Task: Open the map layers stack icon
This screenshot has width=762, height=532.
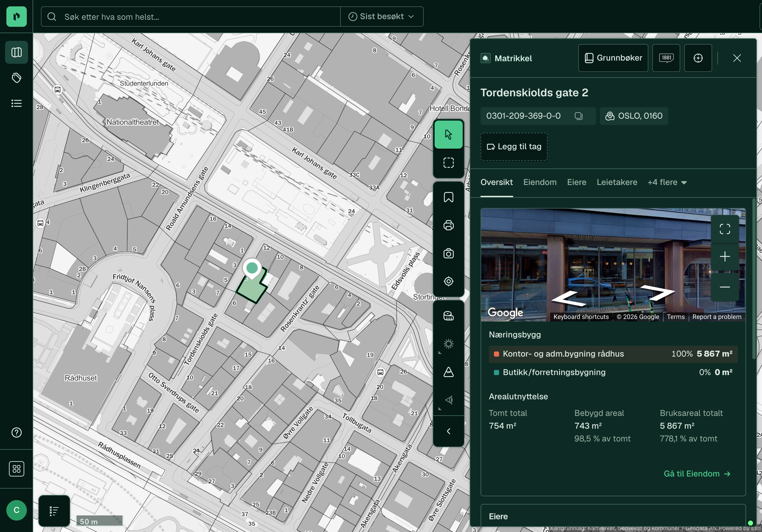Action: point(448,316)
